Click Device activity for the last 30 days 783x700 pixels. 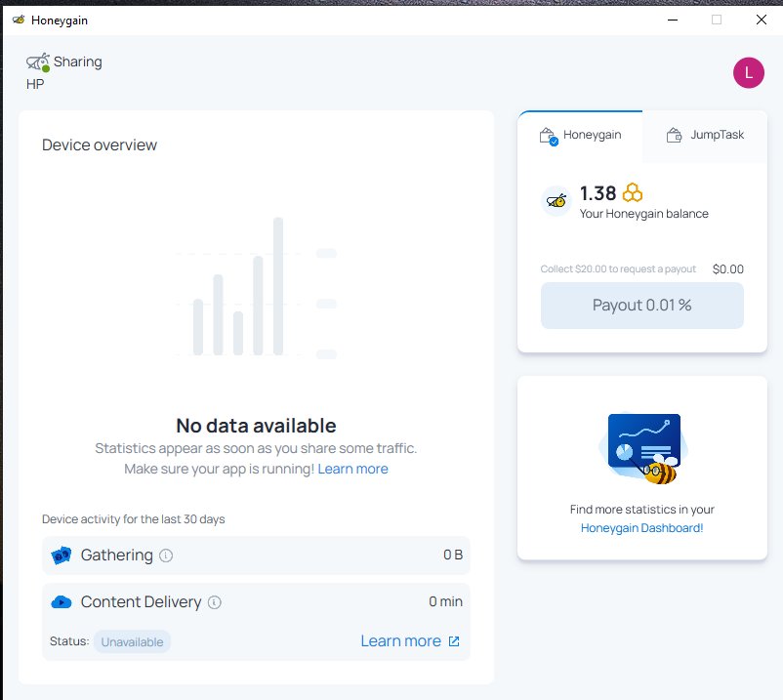click(x=134, y=519)
